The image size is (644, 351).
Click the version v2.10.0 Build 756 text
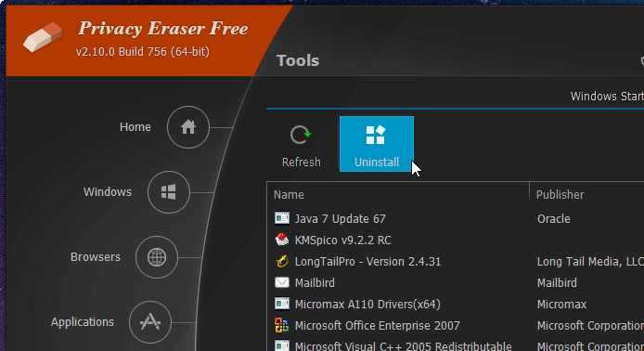143,52
